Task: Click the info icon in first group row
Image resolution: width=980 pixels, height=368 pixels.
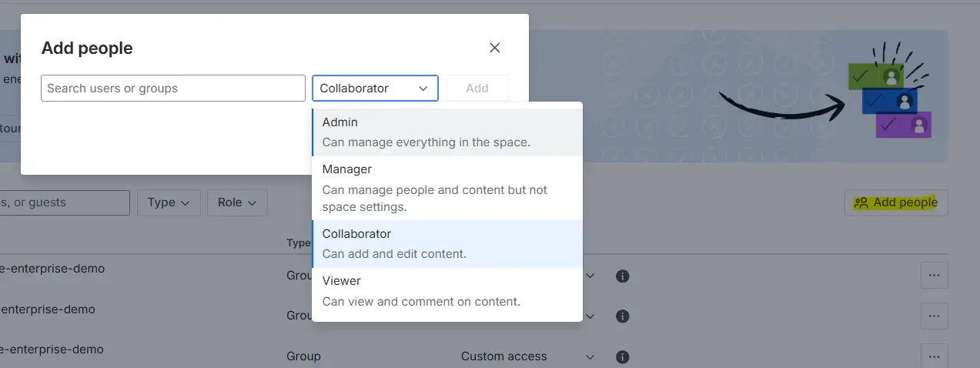Action: click(623, 276)
